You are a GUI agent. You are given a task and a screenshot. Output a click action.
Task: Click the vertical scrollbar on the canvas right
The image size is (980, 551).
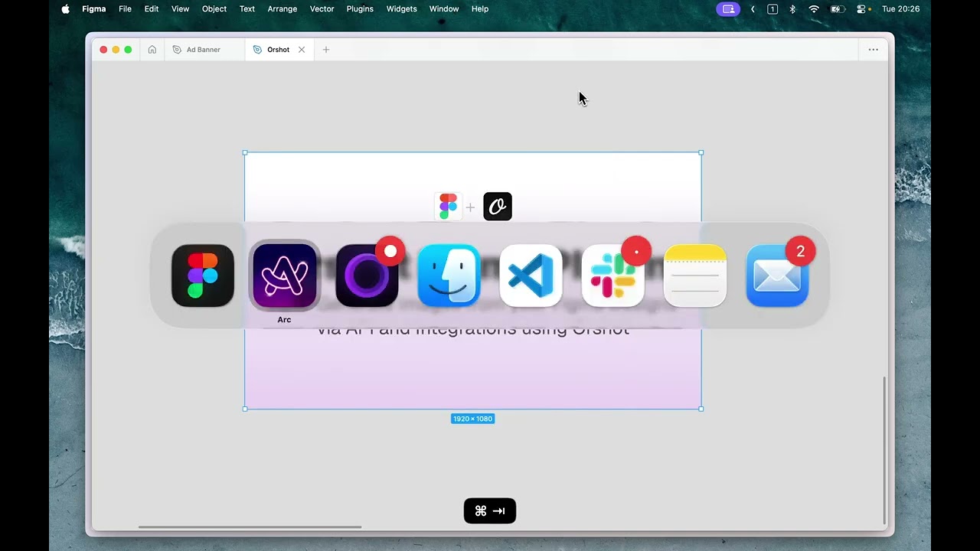pos(884,450)
